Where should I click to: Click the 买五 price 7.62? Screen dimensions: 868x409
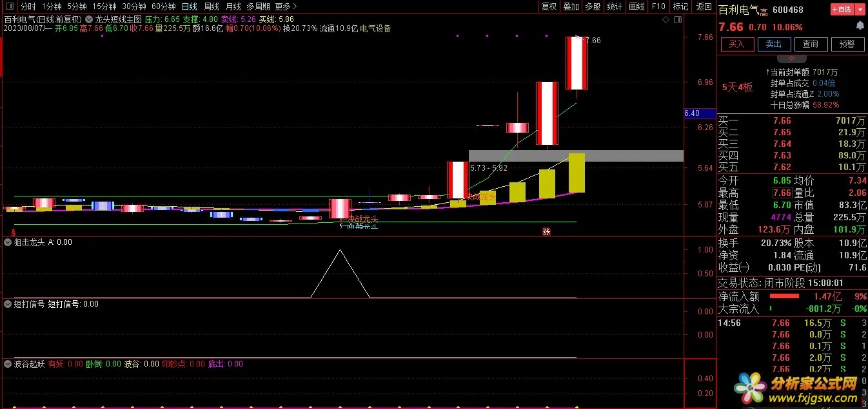pyautogui.click(x=782, y=167)
